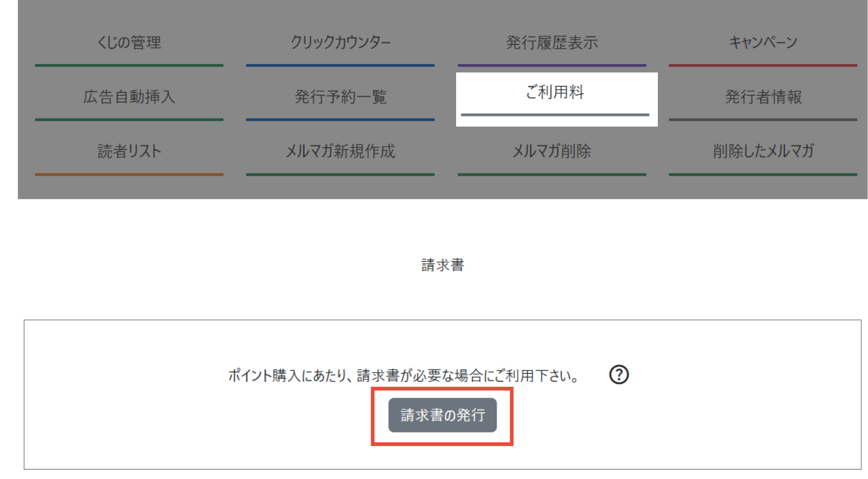
Task: Open the 発行者情報 menu item
Action: (x=763, y=97)
